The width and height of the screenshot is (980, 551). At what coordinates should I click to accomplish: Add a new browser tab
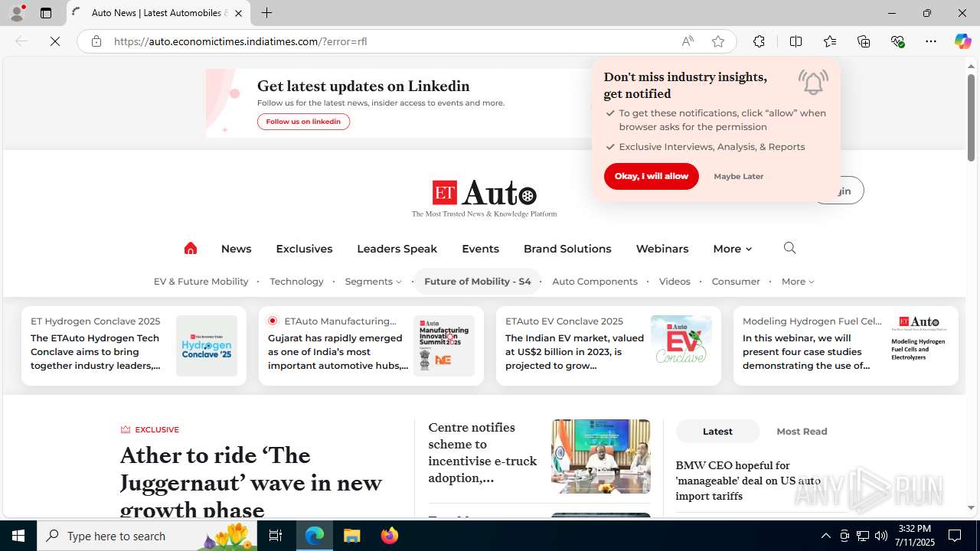(x=266, y=13)
